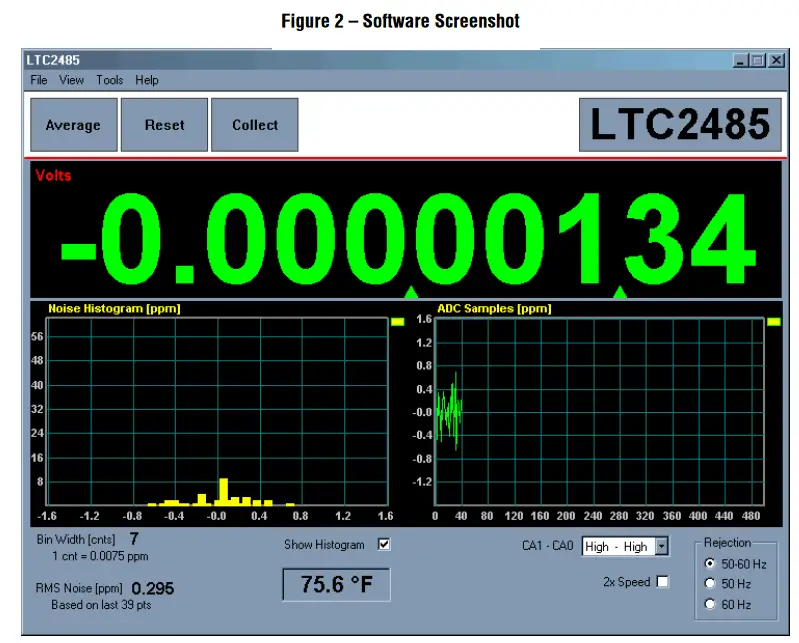This screenshot has width=799, height=643.
Task: Click the Reset button
Action: coord(164,125)
